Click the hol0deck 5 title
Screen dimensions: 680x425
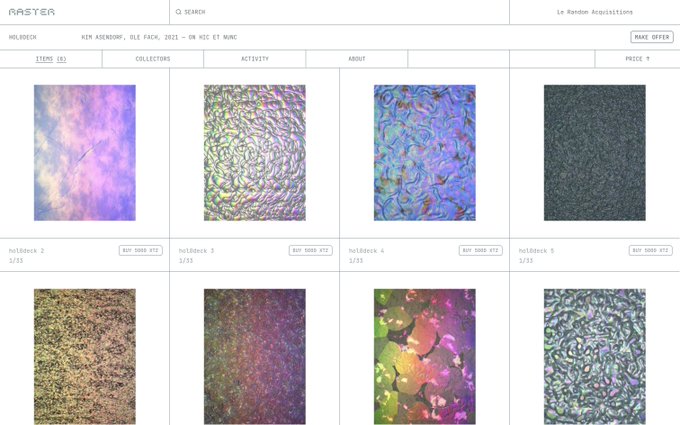tap(536, 251)
